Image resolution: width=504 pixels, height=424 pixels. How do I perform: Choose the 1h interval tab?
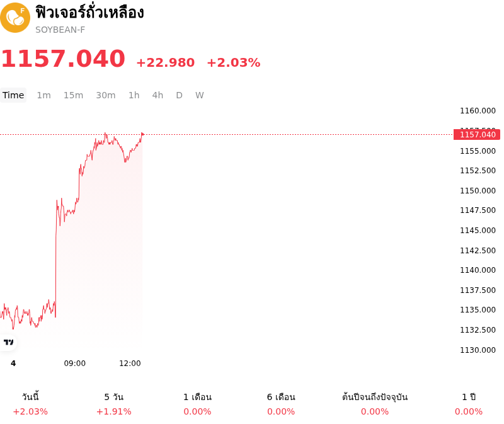point(134,95)
